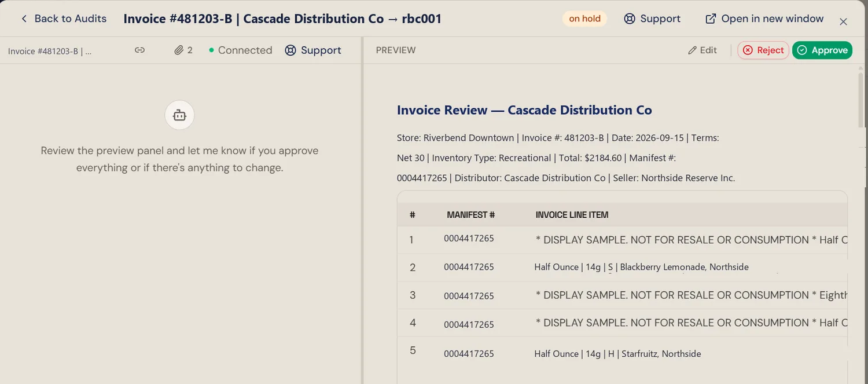Click the # column header
Viewport: 868px width, 384px height.
click(413, 215)
